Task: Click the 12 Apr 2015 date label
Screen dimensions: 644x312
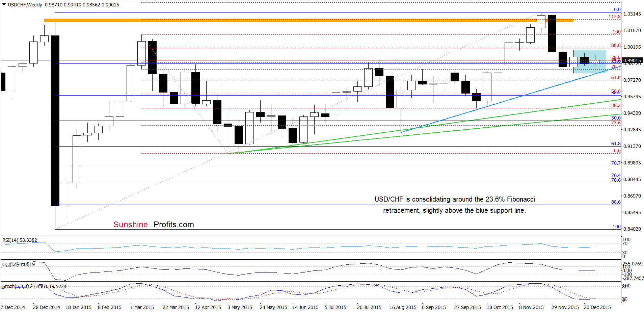Action: tap(208, 307)
